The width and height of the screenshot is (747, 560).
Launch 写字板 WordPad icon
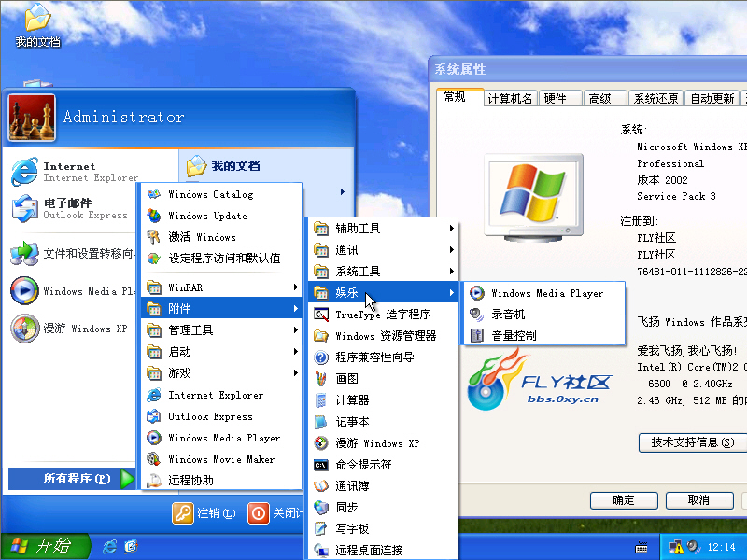(321, 528)
